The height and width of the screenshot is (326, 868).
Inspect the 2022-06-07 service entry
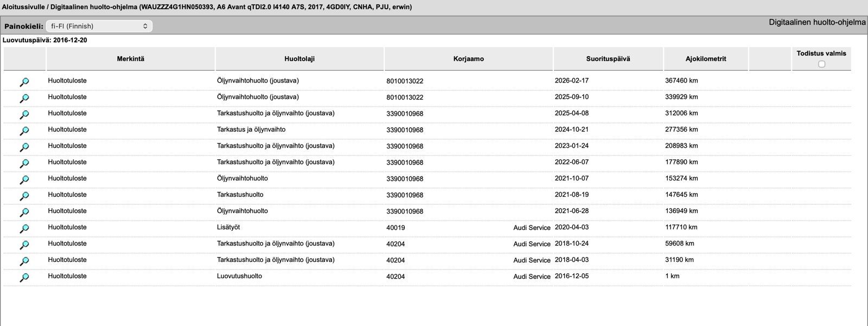24,164
